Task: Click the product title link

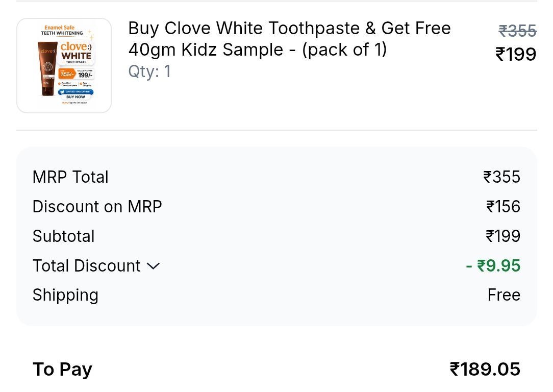Action: tap(289, 38)
